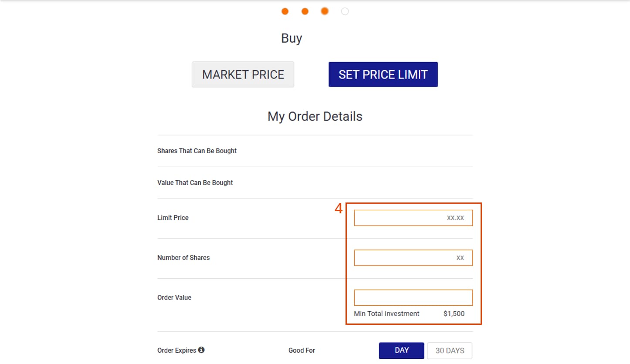Select the first orange progress dot
630x364 pixels.
pos(285,11)
